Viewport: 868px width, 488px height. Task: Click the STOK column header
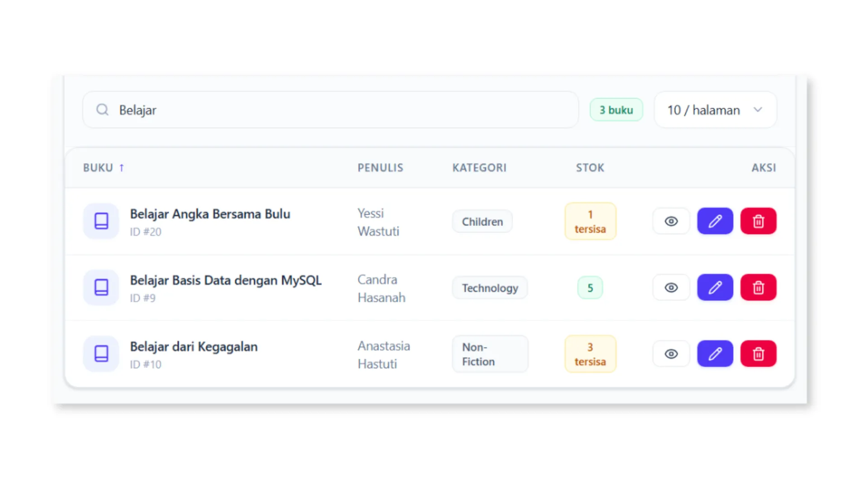(x=590, y=168)
